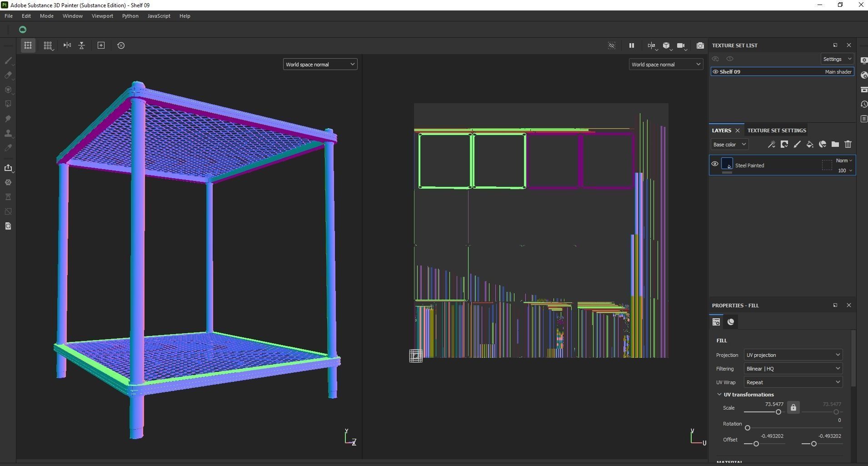Add a folder to the layer stack

point(835,145)
